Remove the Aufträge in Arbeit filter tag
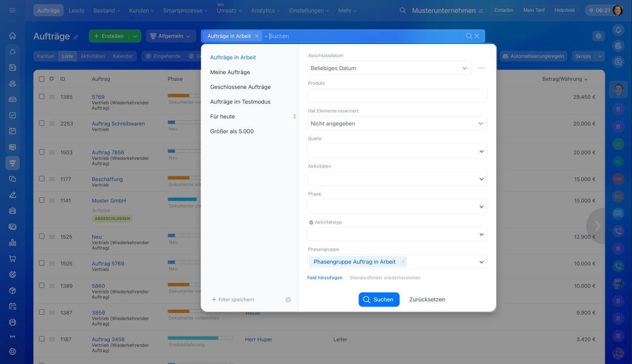632x364 pixels. pyautogui.click(x=257, y=36)
